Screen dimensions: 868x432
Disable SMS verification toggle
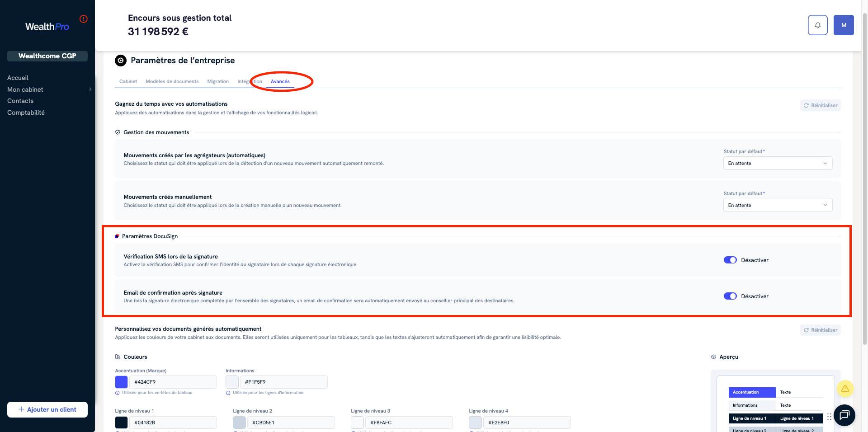coord(730,260)
